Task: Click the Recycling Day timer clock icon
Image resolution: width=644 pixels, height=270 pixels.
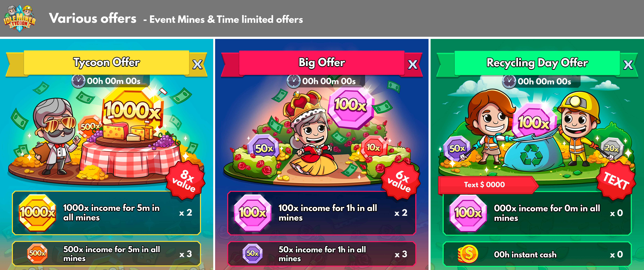Action: click(x=509, y=81)
